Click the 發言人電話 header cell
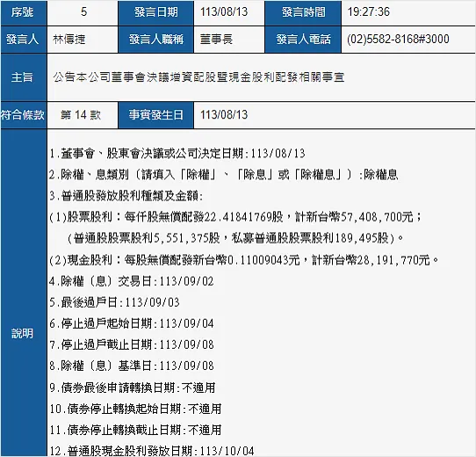Image resolution: width=476 pixels, height=457 pixels. tap(303, 40)
